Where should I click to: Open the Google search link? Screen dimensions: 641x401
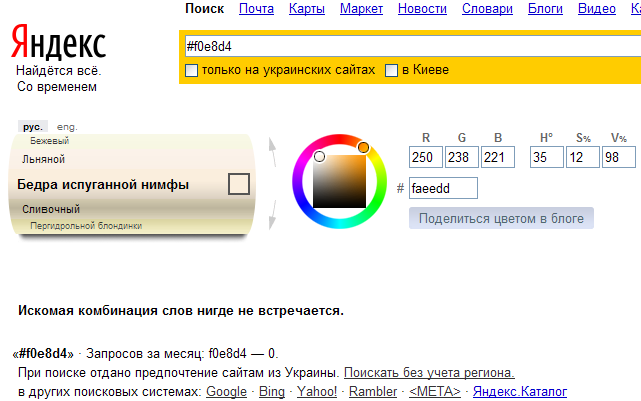pyautogui.click(x=226, y=390)
